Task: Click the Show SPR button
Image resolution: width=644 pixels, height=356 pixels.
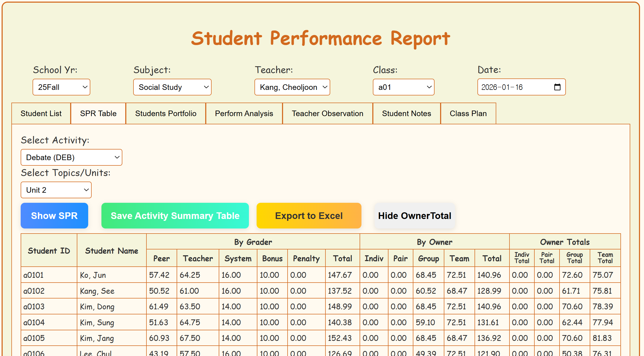Action: point(54,216)
